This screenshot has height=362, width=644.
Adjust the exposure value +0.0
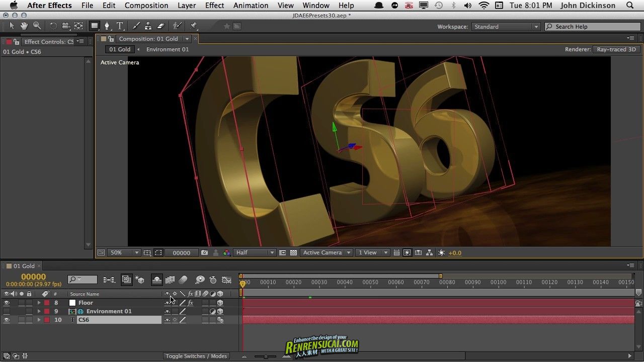(455, 253)
